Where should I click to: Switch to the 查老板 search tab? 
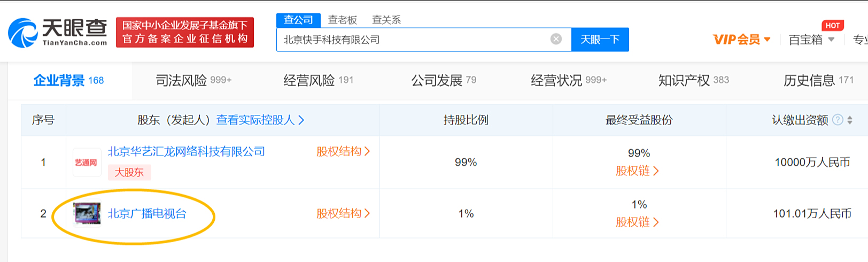pyautogui.click(x=342, y=20)
